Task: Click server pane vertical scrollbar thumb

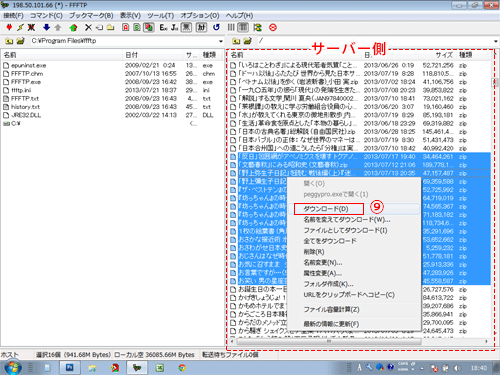Action: point(494,82)
